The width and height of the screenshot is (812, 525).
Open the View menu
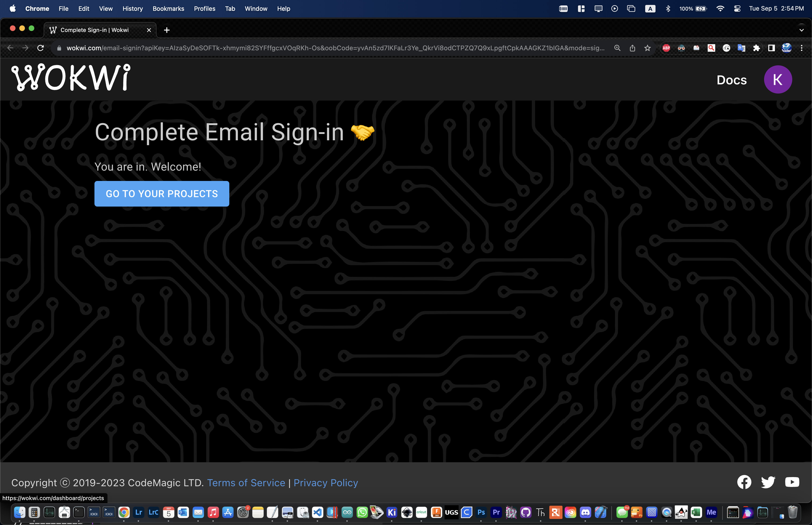(x=106, y=8)
